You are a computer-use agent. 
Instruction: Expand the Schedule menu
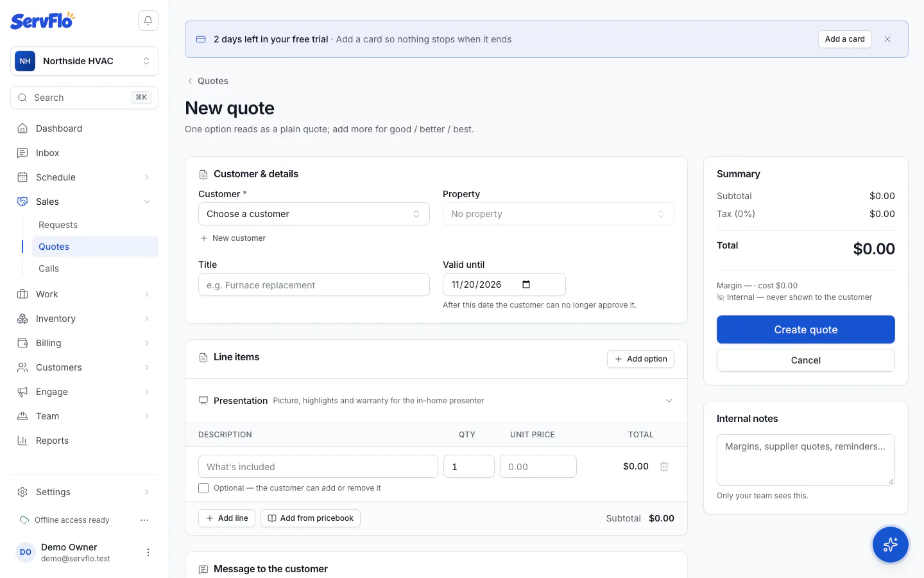[84, 177]
